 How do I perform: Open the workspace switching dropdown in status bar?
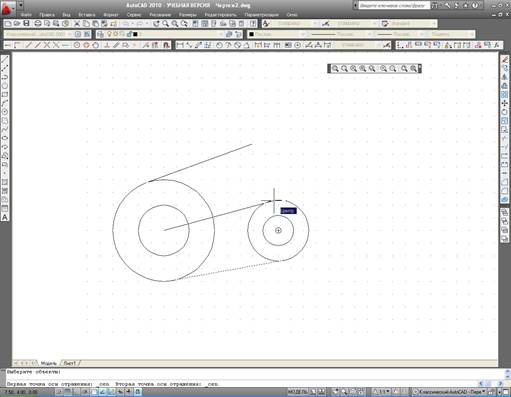[449, 391]
